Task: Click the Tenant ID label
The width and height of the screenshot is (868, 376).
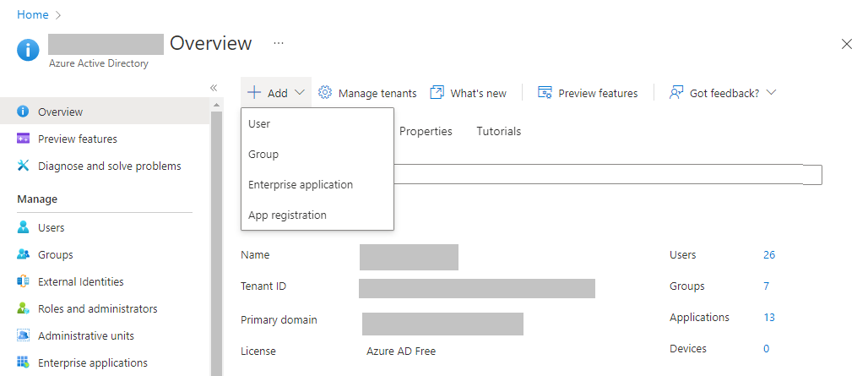Action: point(263,286)
